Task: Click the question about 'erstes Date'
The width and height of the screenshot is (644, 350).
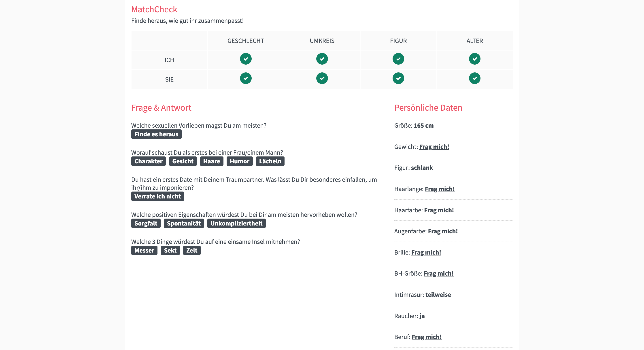Action: [x=254, y=183]
